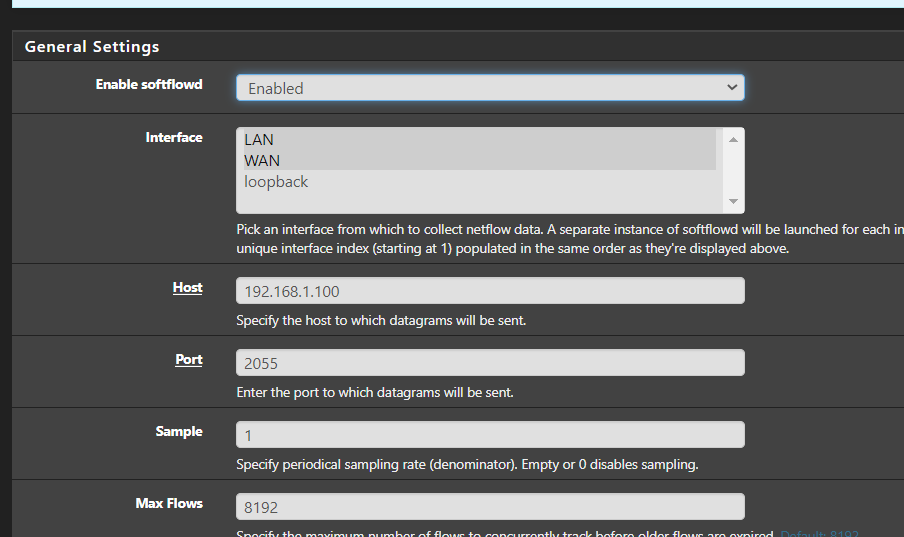Image resolution: width=904 pixels, height=537 pixels.
Task: Click the Port input field
Action: [490, 363]
